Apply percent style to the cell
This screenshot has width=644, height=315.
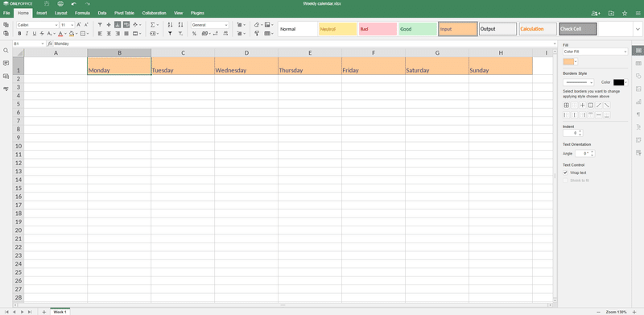(x=194, y=34)
